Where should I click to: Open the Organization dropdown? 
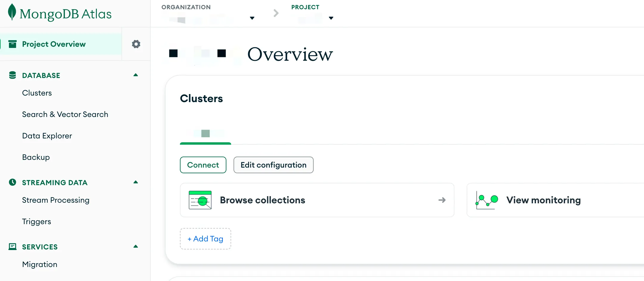[252, 18]
